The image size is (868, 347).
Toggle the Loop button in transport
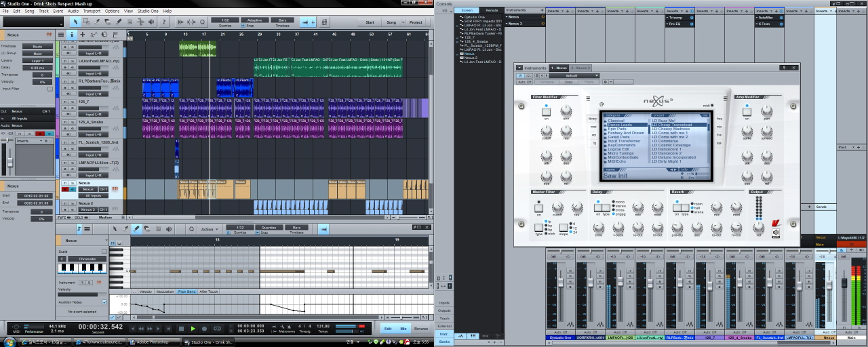pos(217,329)
